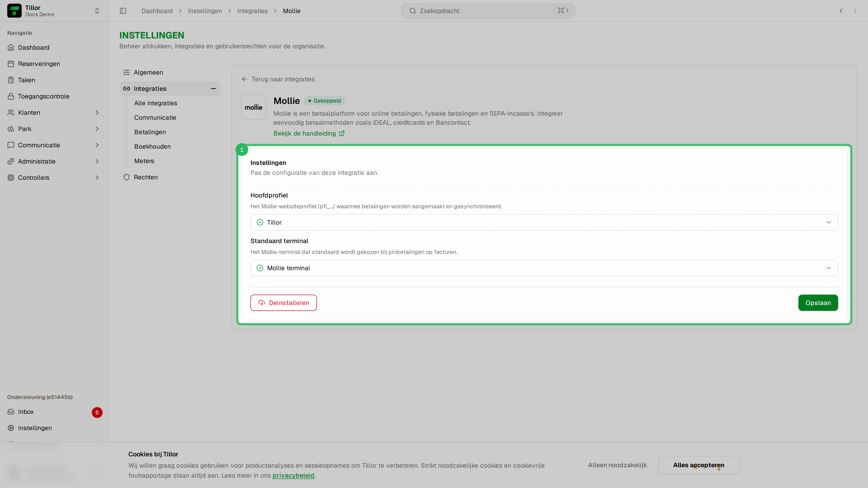Image resolution: width=868 pixels, height=488 pixels.
Task: Click the Dashboard house icon
Action: point(11,47)
